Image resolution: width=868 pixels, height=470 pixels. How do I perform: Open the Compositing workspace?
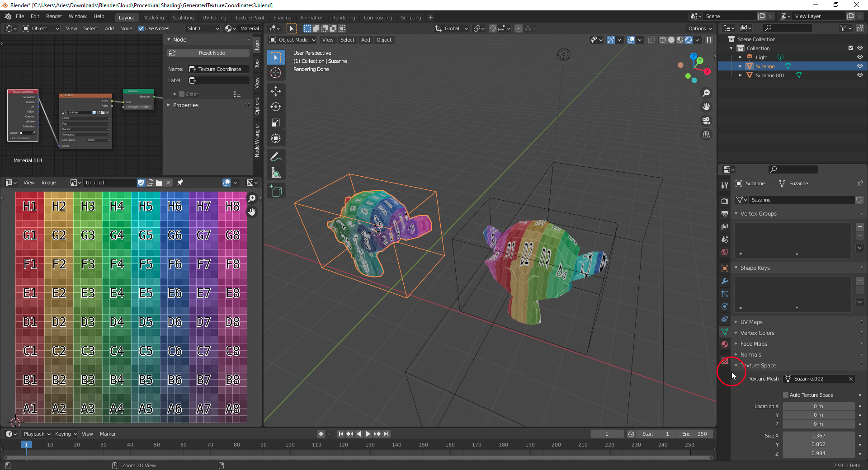pyautogui.click(x=378, y=17)
